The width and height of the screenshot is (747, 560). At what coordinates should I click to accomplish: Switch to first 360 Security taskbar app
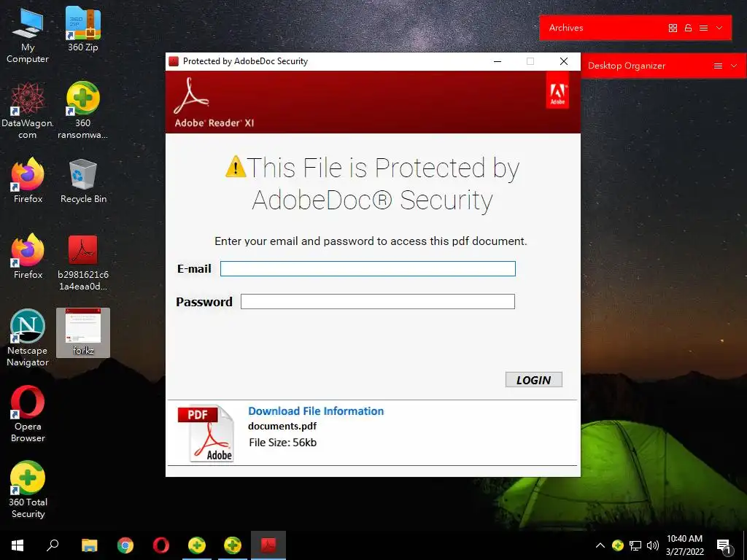tap(197, 545)
